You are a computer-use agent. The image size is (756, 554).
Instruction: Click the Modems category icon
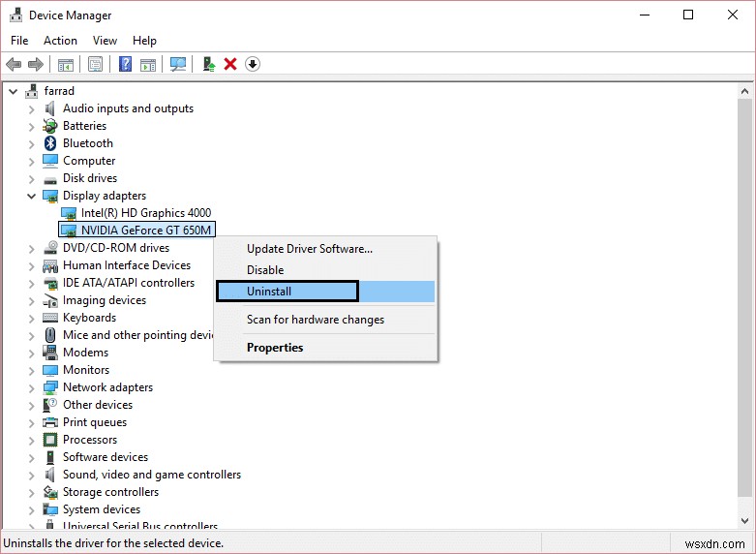50,353
